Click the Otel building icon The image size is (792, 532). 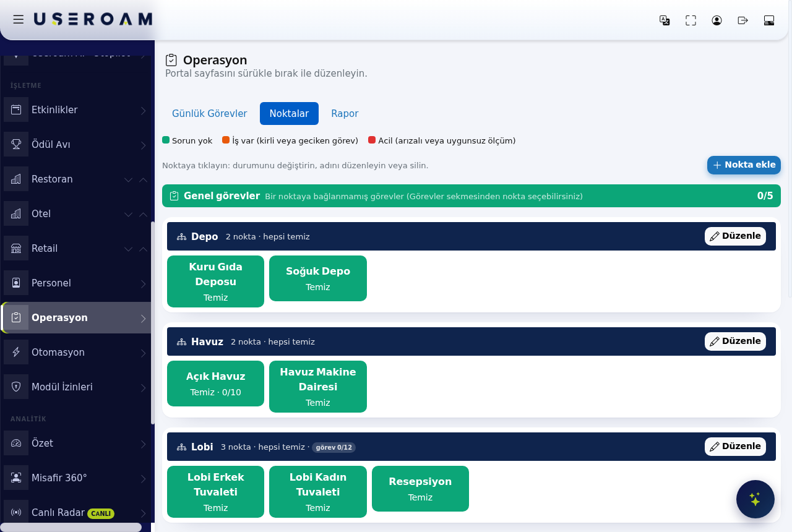(x=16, y=213)
